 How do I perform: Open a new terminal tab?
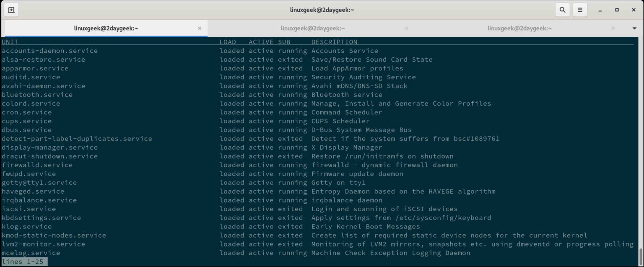tap(11, 10)
